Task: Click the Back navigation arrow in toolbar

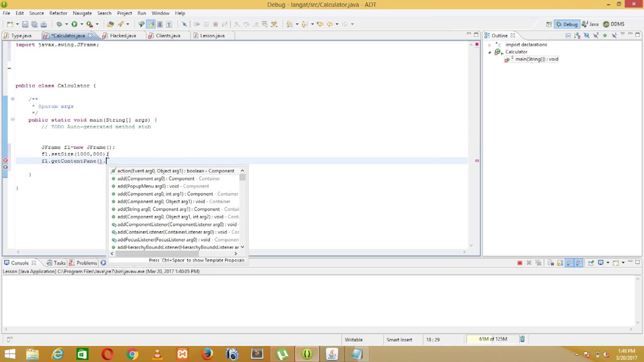Action: [330, 24]
